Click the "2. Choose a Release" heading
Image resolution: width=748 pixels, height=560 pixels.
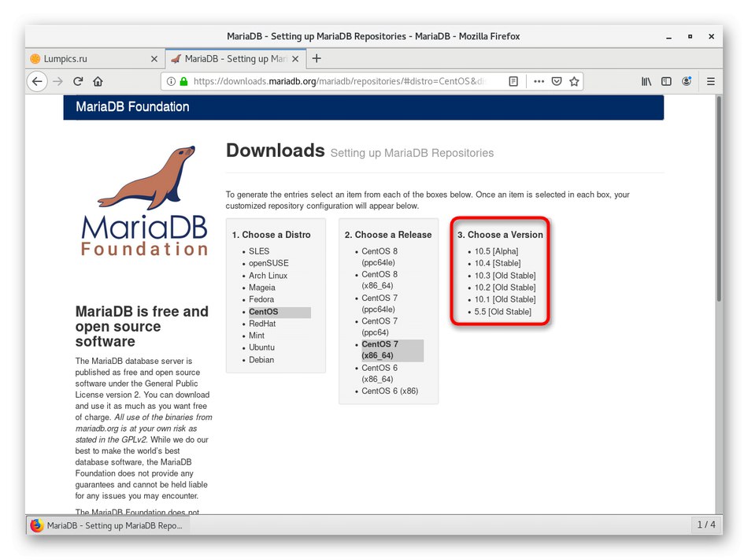tap(388, 235)
